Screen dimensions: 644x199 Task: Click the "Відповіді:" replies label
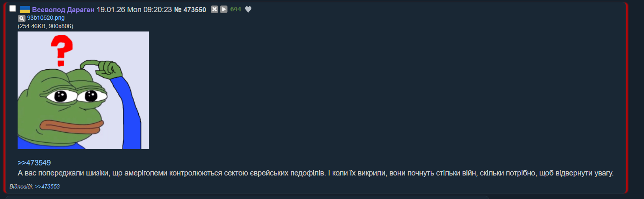pos(21,186)
